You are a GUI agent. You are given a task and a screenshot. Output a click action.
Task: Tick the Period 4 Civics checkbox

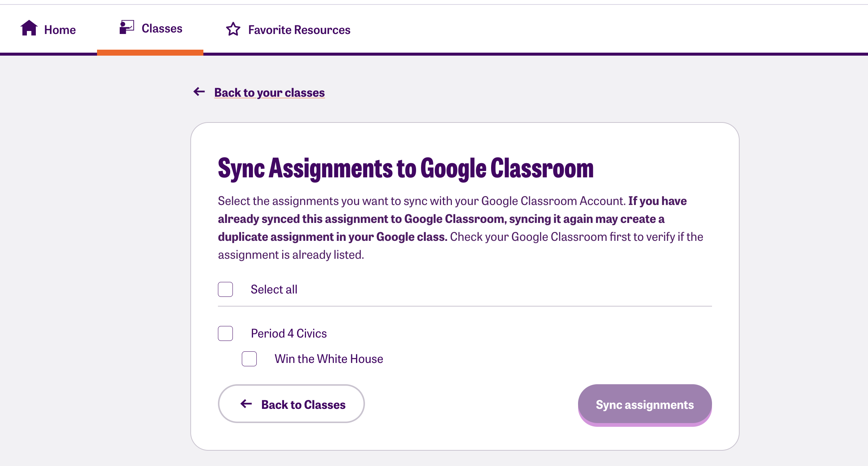coord(225,333)
